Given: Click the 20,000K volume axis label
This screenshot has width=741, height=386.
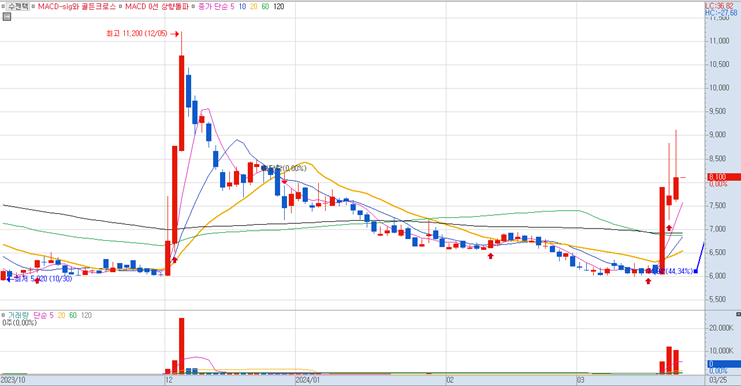Looking at the screenshot, I should point(722,328).
